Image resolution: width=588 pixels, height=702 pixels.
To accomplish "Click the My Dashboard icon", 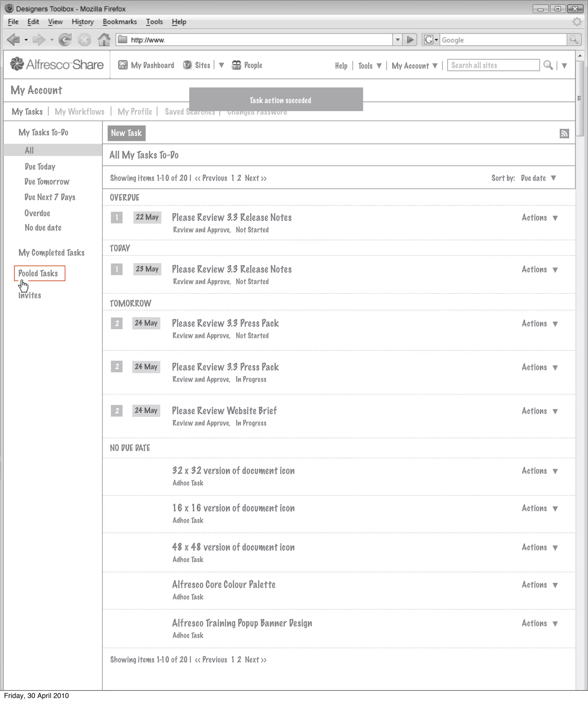I will (123, 65).
